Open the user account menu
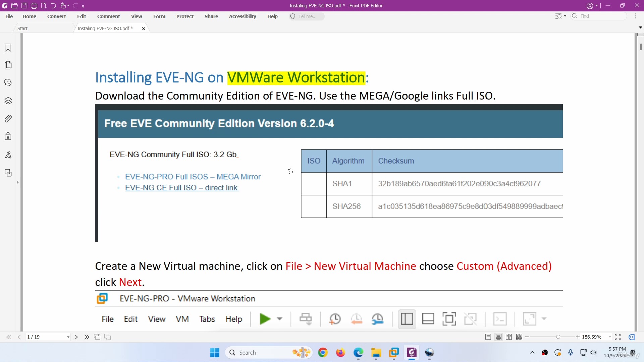The image size is (644, 362). (592, 6)
